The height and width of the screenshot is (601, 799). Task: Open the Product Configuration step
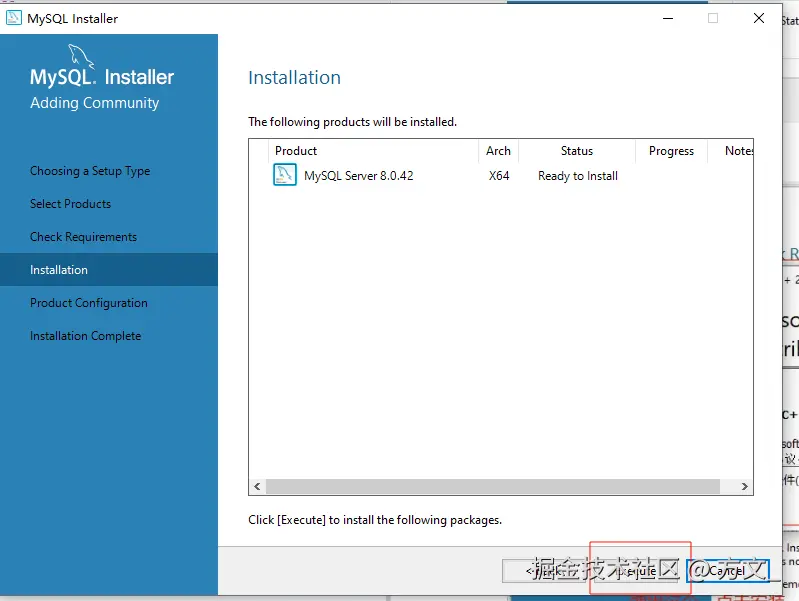(x=89, y=303)
